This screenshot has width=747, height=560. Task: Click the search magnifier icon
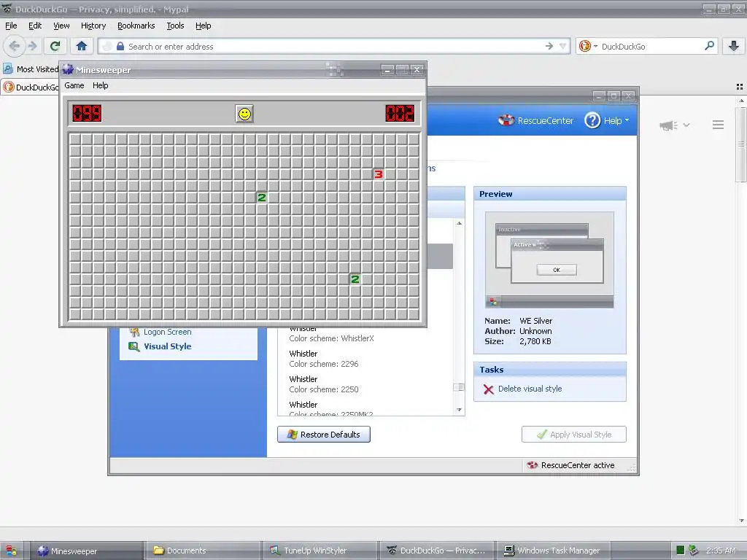[709, 46]
